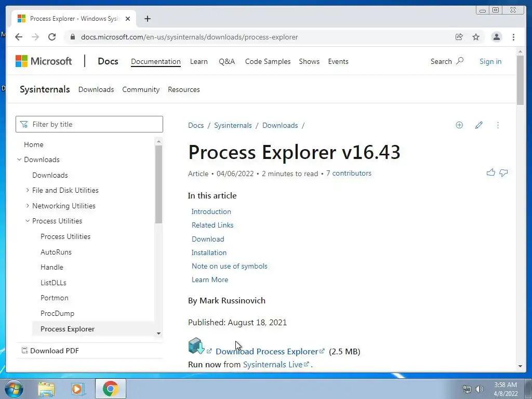Screen dimensions: 532x399
Task: Click the Sign in link
Action: 490,61
